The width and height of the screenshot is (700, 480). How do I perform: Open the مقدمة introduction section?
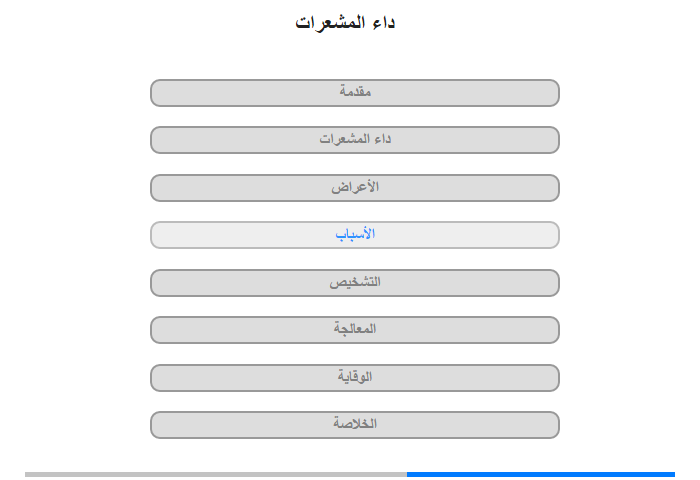click(354, 93)
